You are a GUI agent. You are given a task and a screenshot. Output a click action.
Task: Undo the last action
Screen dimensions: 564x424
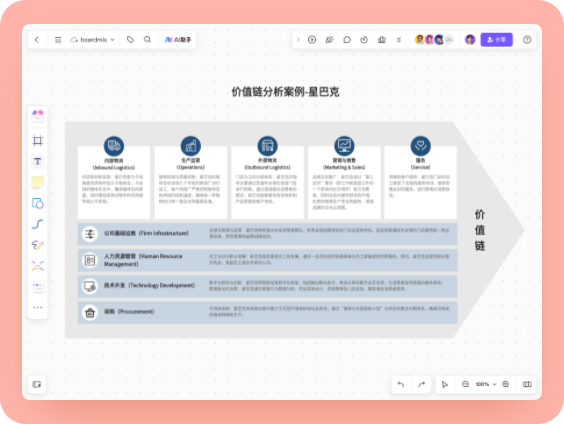(401, 384)
